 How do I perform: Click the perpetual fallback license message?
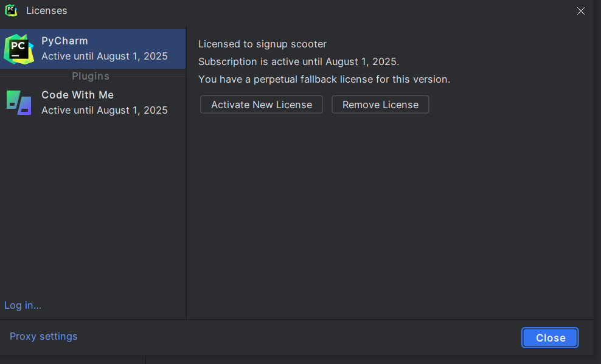(324, 80)
